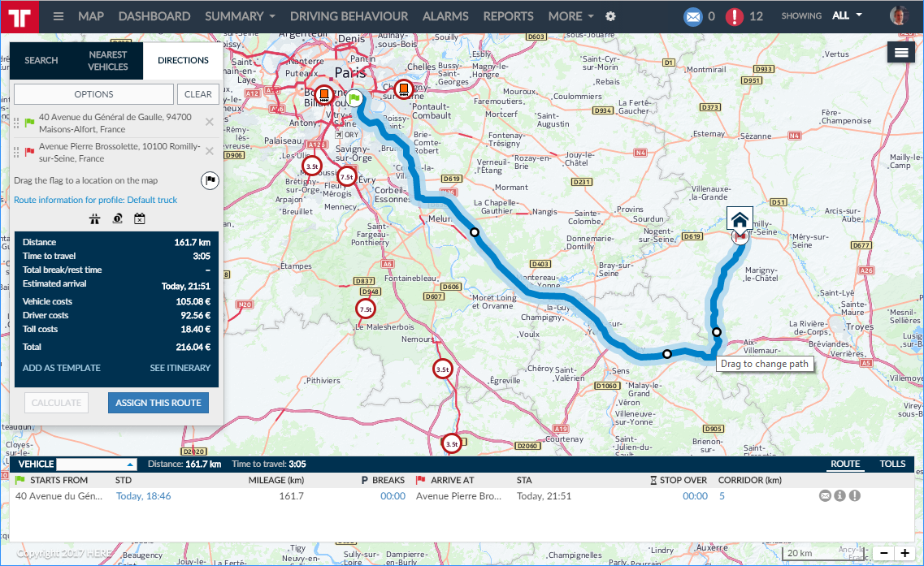Click the settings gear in top navigation
924x566 pixels.
coord(611,16)
